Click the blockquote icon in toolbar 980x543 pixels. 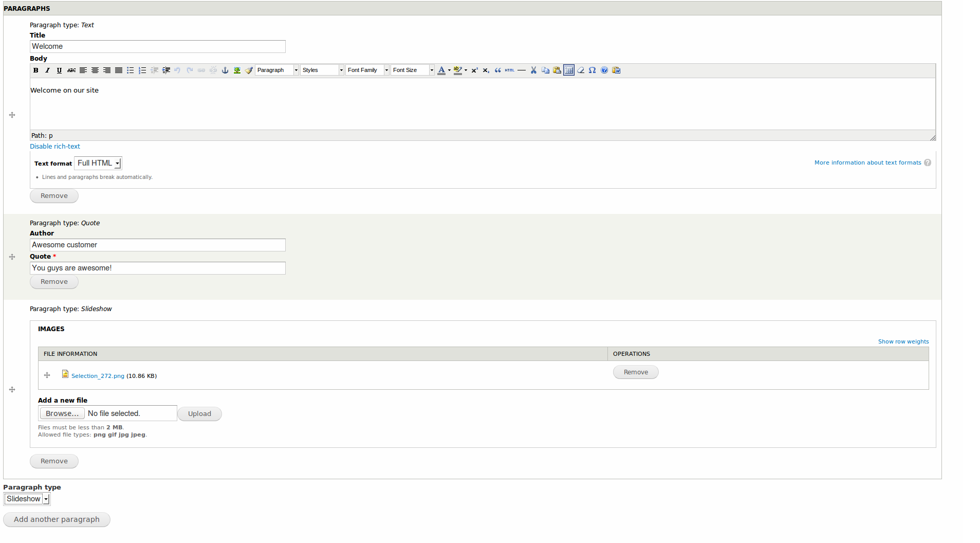pyautogui.click(x=497, y=70)
